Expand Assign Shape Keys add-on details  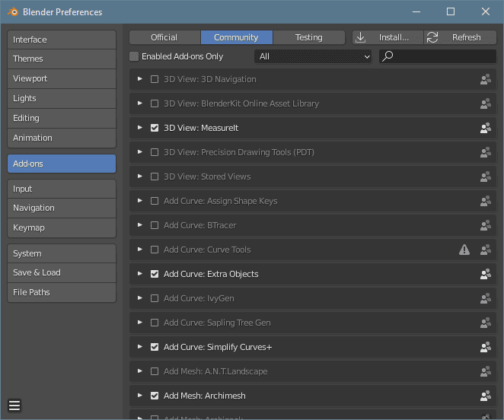tap(140, 201)
